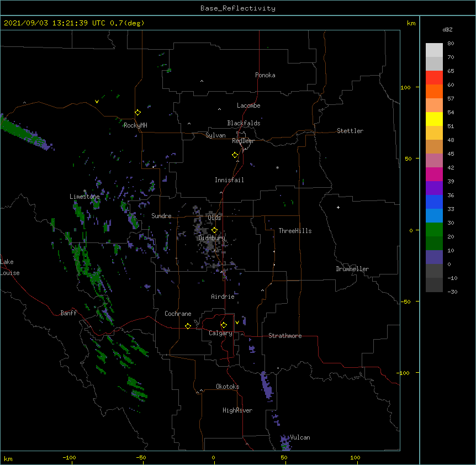Choose the deep orange 57-60 dBZ legend swatch
Screen dimensions: 476x465
(434, 91)
